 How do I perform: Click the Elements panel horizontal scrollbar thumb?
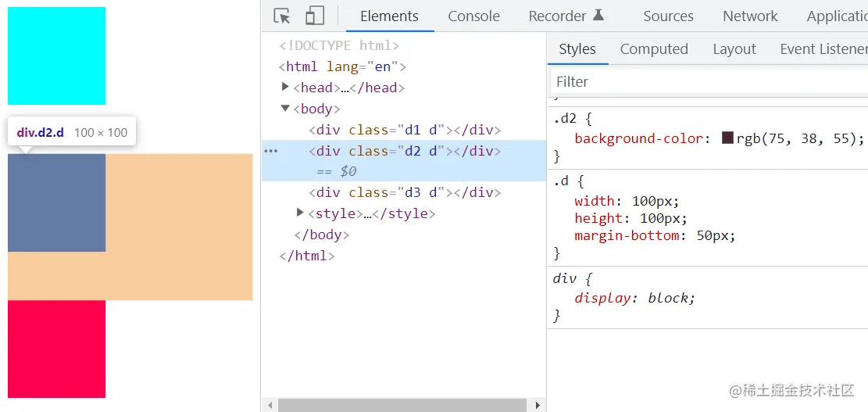(402, 405)
